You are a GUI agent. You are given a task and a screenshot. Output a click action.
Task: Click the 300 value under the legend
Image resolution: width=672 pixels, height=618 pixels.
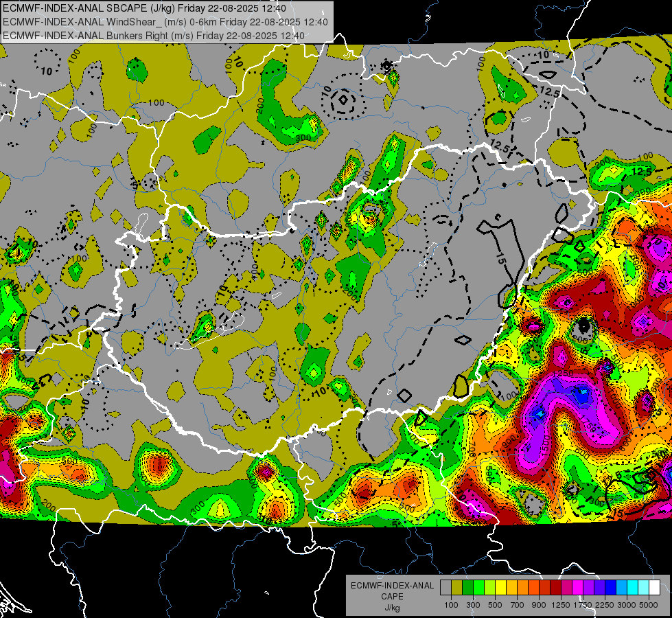point(473,605)
